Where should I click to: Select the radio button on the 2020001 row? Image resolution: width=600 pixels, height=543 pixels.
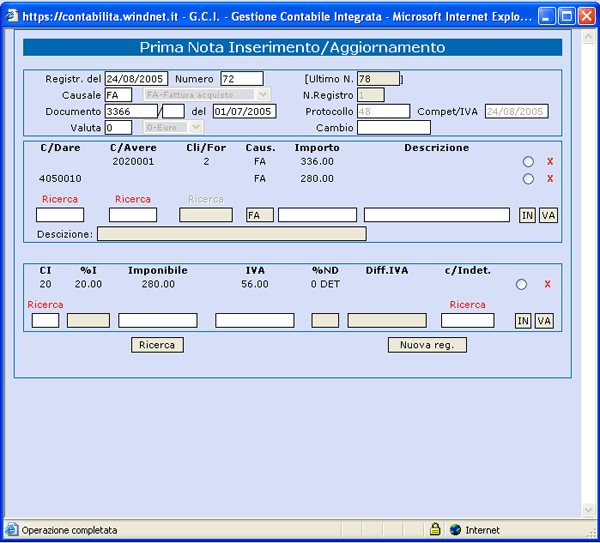[528, 162]
